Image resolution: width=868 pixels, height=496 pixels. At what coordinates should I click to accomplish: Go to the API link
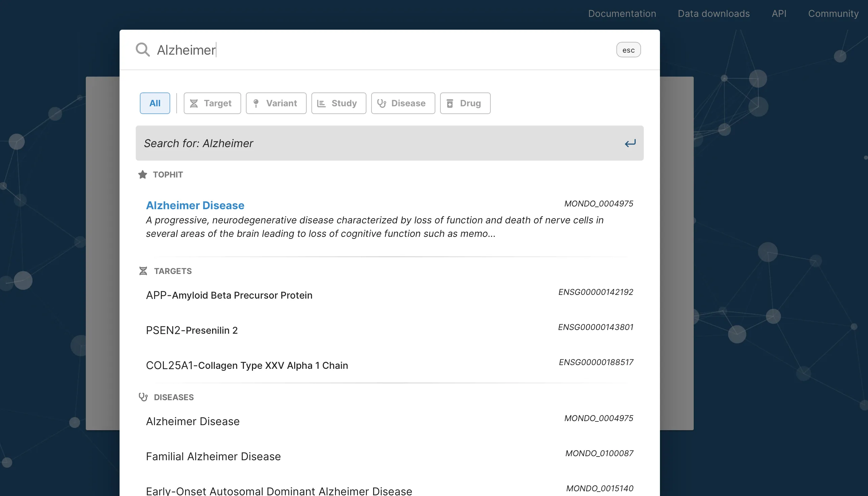pyautogui.click(x=779, y=13)
